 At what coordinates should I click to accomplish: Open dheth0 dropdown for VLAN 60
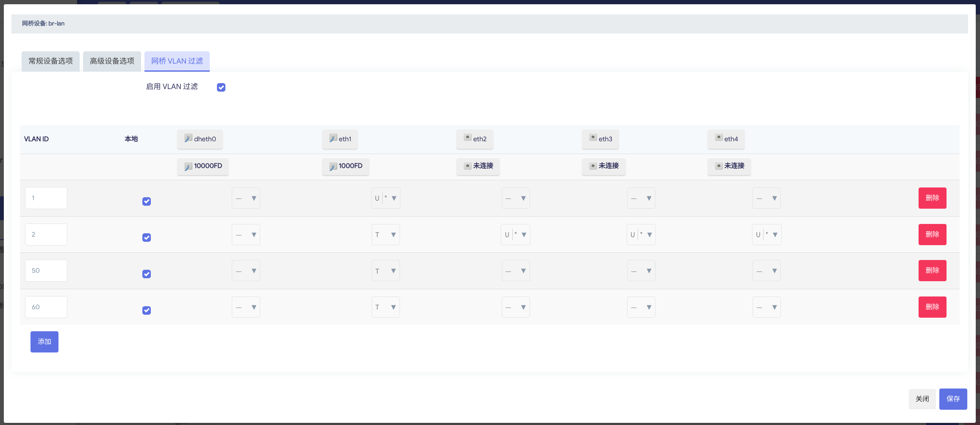tap(246, 307)
